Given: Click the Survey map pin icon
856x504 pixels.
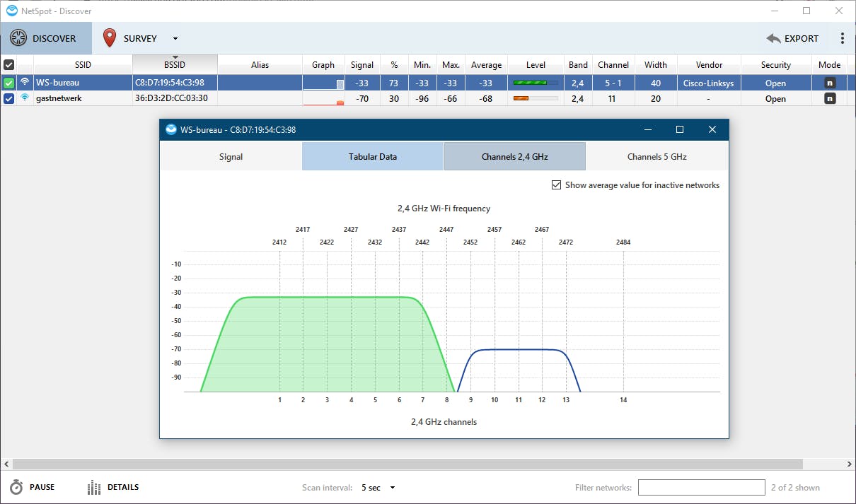Looking at the screenshot, I should tap(109, 38).
